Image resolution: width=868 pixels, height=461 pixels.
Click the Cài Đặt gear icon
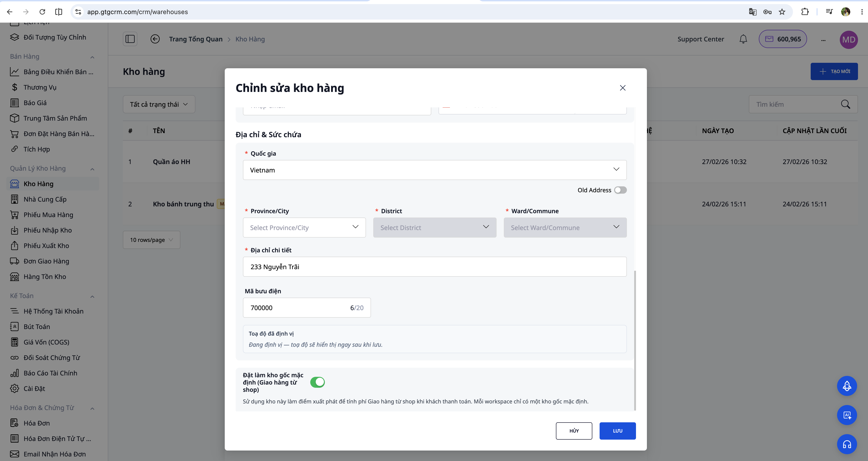click(x=15, y=389)
